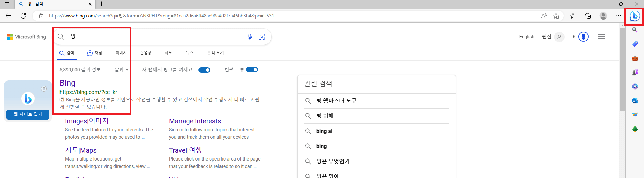Open the Bing result title link
Screen dimensions: 644x178
click(67, 83)
